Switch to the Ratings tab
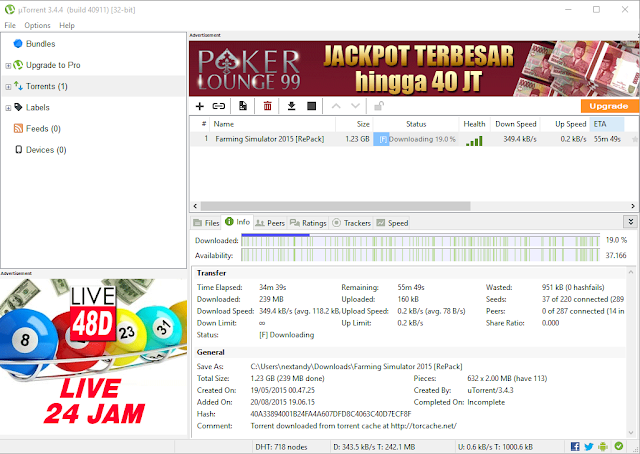 click(x=308, y=223)
